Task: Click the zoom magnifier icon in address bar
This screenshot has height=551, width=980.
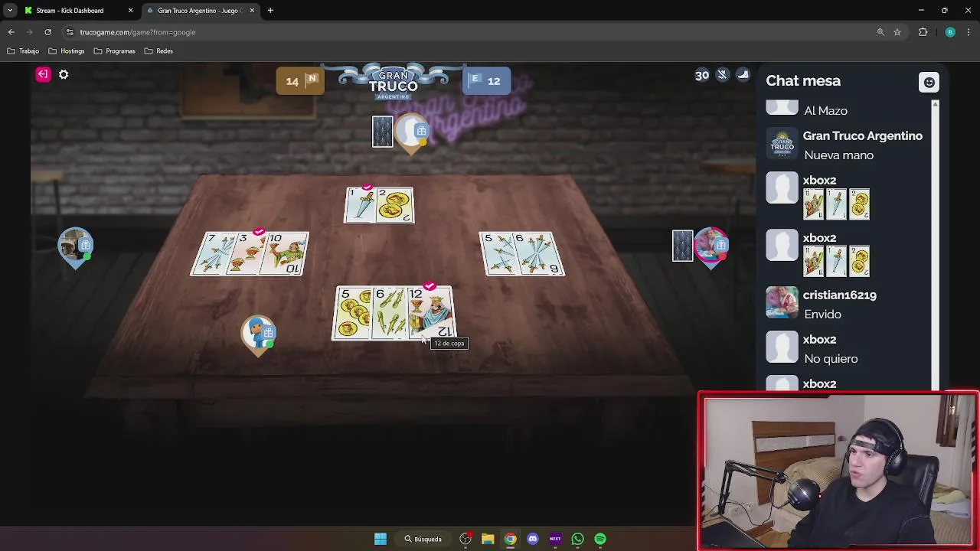Action: 880,32
